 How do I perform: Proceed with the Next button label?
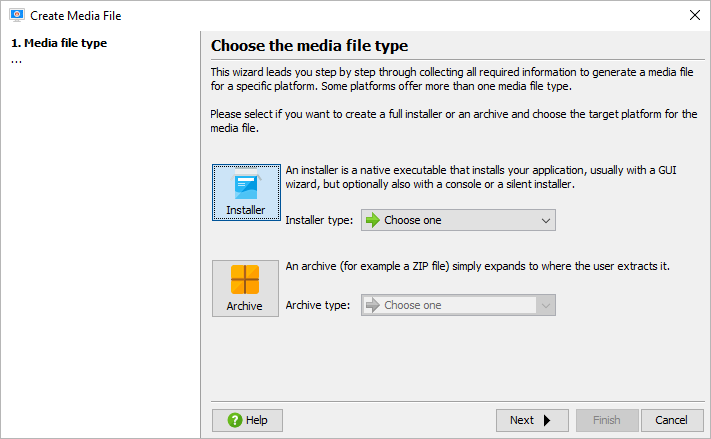pyautogui.click(x=522, y=420)
